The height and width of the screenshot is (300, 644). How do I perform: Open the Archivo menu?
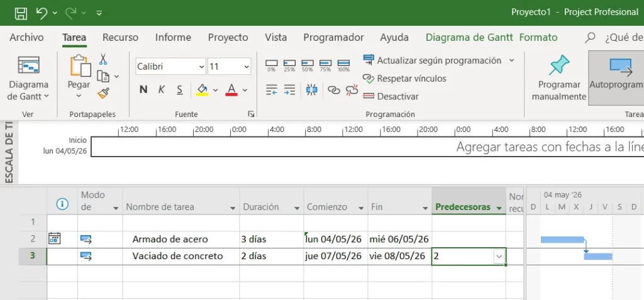point(26,37)
